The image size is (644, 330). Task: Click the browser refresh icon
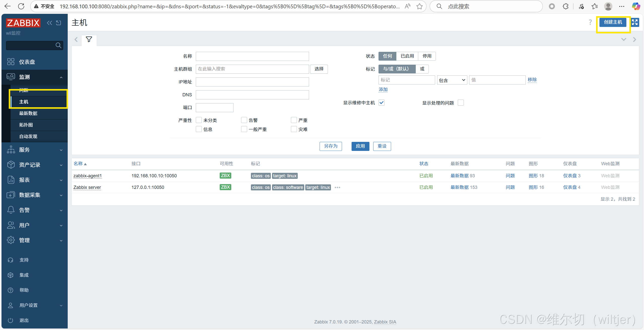pos(21,6)
